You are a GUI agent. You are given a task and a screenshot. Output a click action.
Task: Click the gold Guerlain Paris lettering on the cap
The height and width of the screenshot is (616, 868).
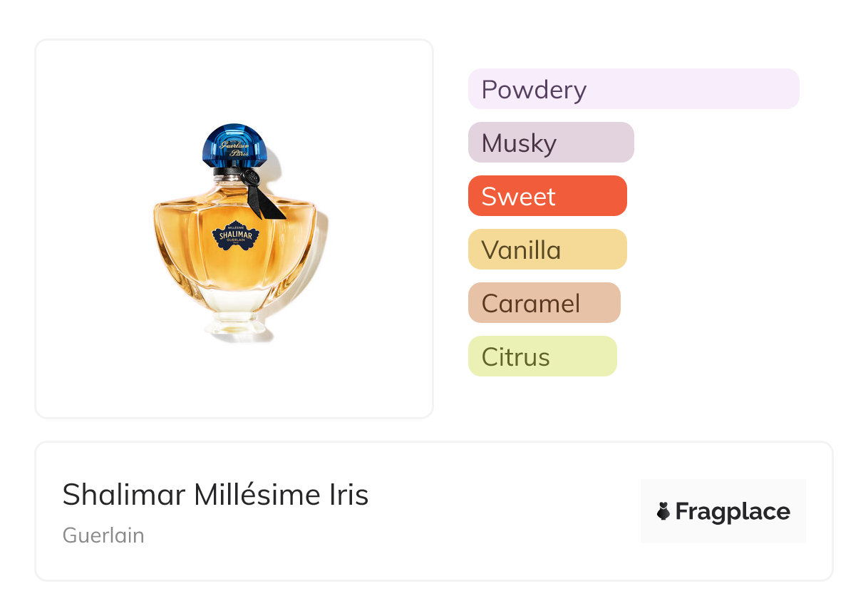(234, 149)
